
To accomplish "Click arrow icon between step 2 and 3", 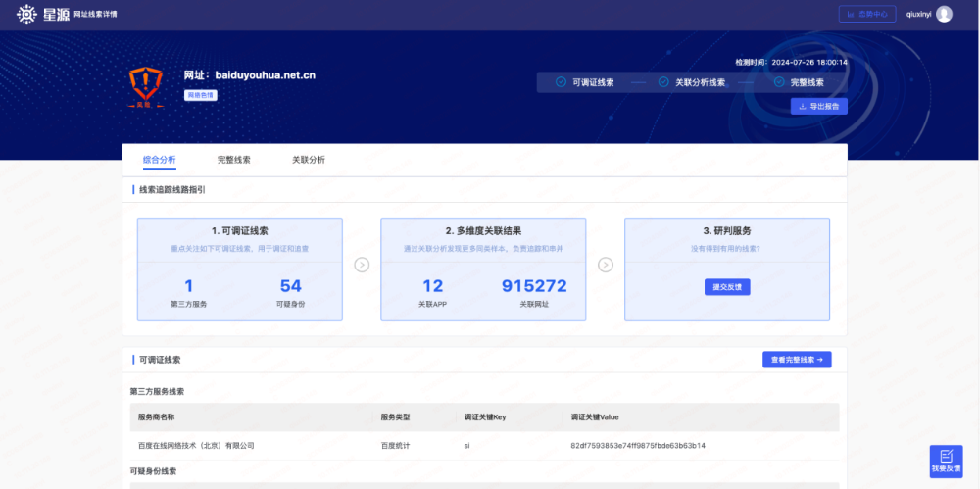I will point(606,265).
